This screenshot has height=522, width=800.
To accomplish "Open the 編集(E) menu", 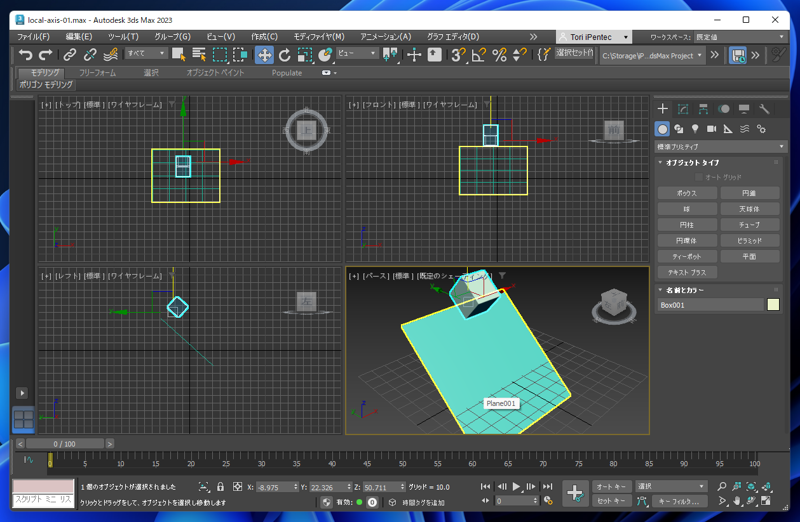I will pos(79,37).
